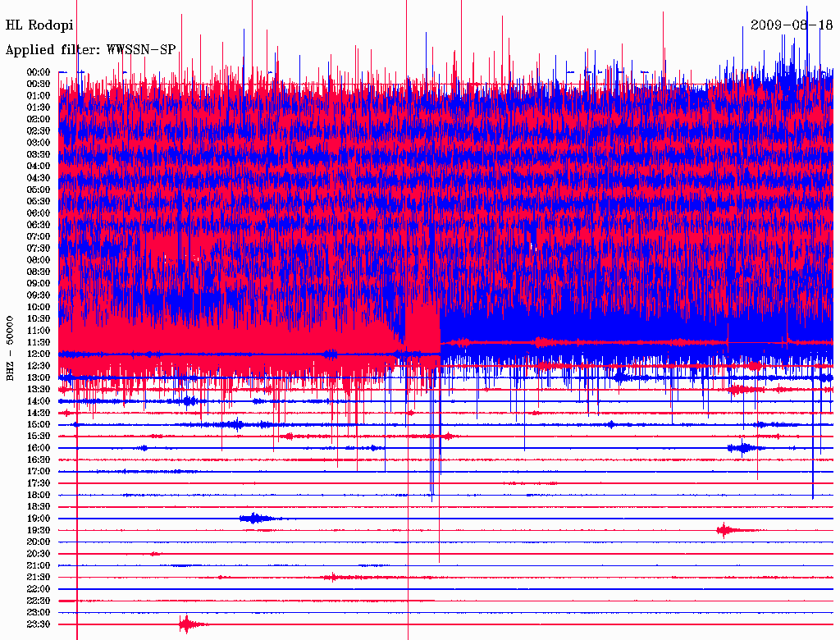Select the large blue event on 16:00 trace
The height and width of the screenshot is (640, 840).
pyautogui.click(x=743, y=448)
